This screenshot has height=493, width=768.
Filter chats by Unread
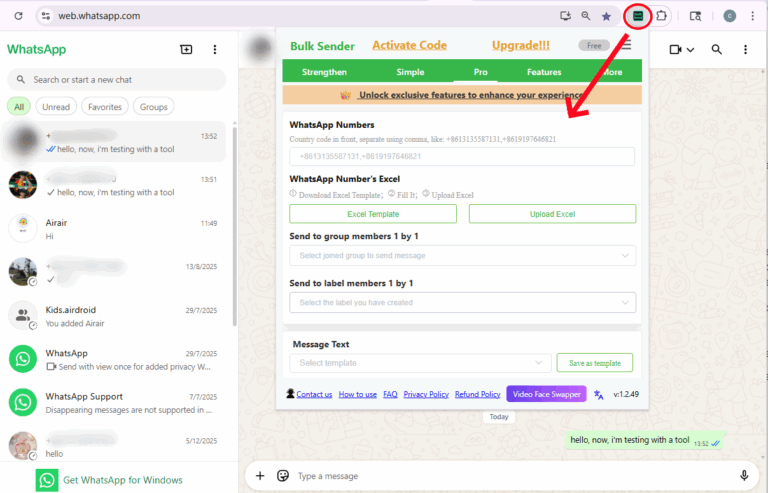click(56, 107)
